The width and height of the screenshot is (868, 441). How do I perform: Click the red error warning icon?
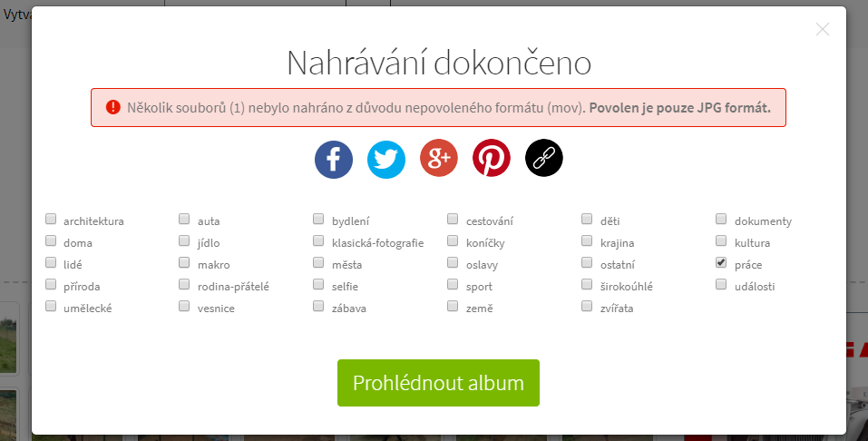[113, 107]
